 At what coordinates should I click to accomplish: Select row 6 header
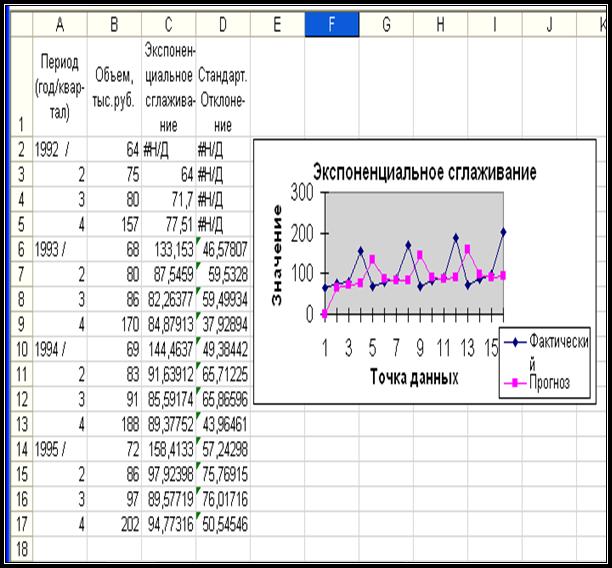click(21, 249)
